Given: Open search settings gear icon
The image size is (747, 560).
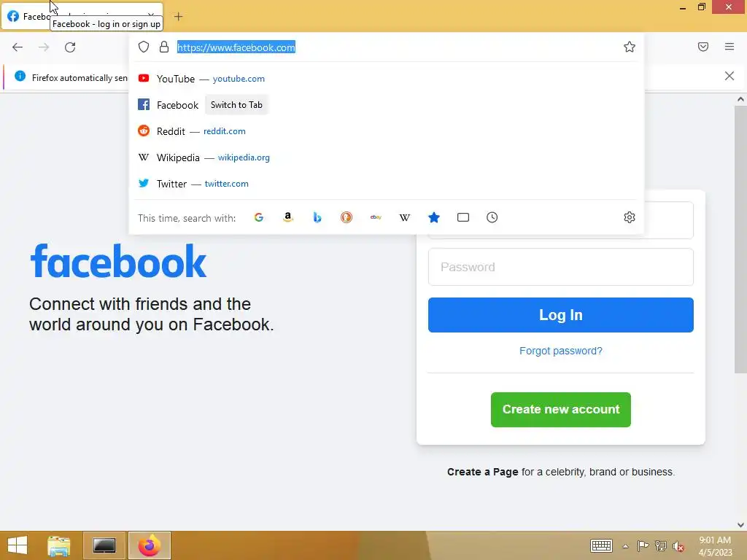Looking at the screenshot, I should tap(630, 217).
